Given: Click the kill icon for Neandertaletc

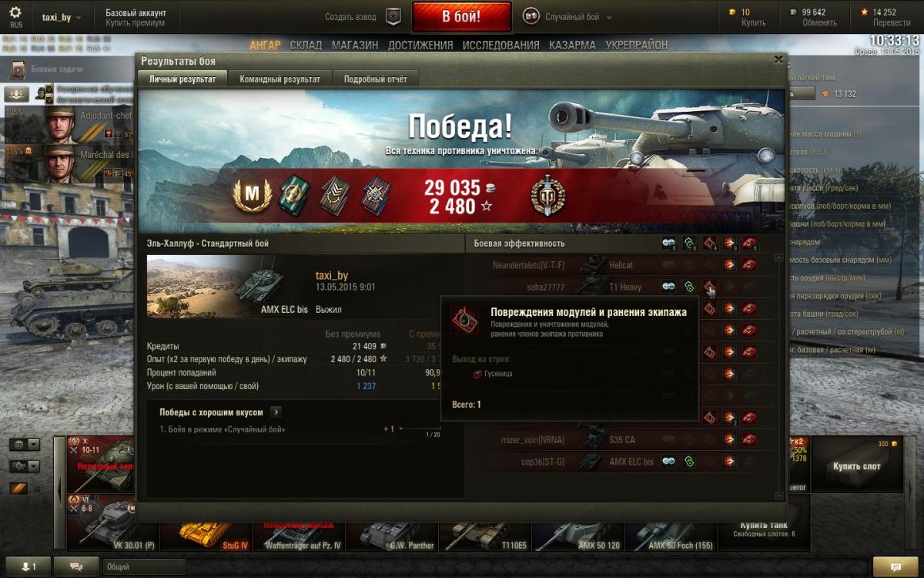Looking at the screenshot, I should click(749, 265).
